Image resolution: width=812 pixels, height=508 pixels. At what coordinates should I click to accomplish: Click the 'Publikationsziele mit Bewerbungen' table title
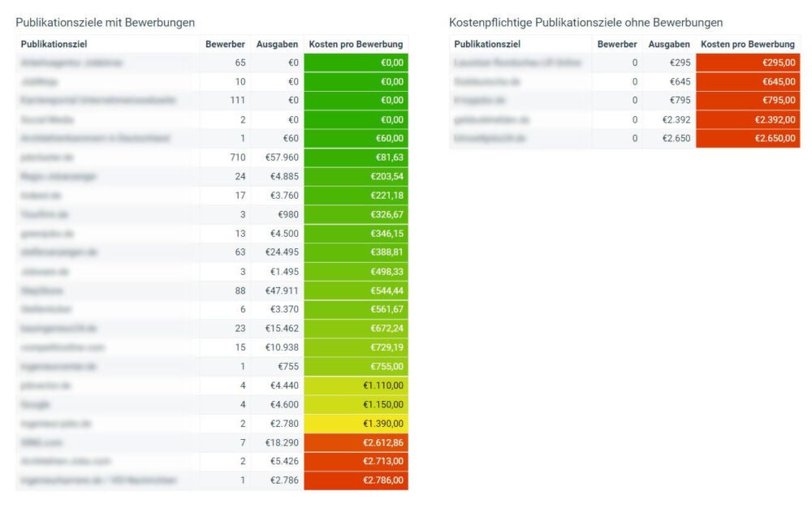click(106, 23)
